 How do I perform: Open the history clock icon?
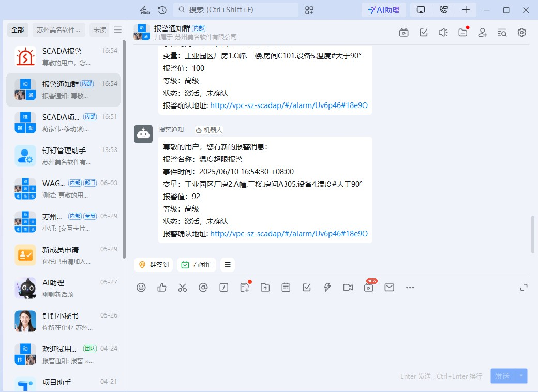coord(162,10)
